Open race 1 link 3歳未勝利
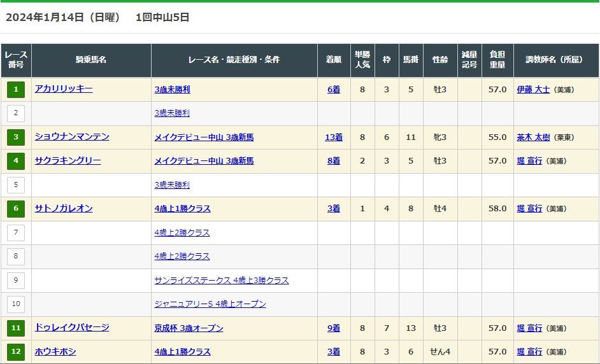Image resolution: width=600 pixels, height=364 pixels. (x=172, y=90)
